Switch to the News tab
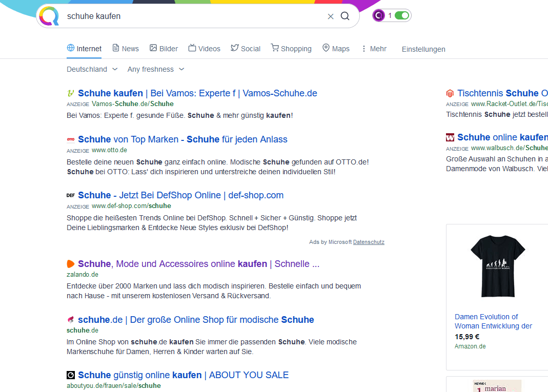Screen dimensions: 548x392 click(126, 49)
